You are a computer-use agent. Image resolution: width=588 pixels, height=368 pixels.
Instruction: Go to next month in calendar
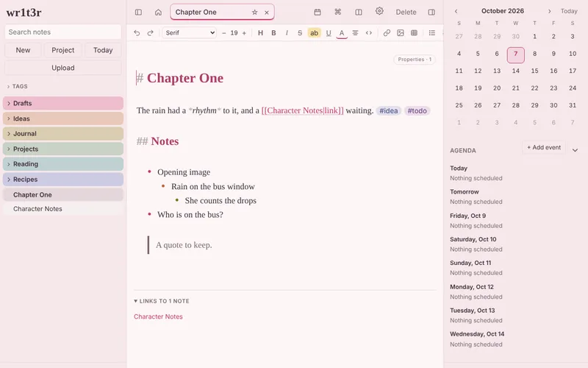click(549, 11)
